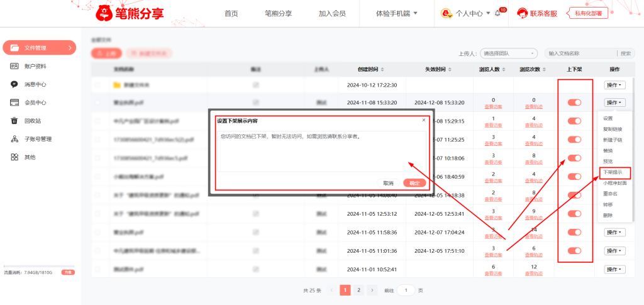Toggle shelf switch for 2024-11-05 11:01:36 row

574,251
